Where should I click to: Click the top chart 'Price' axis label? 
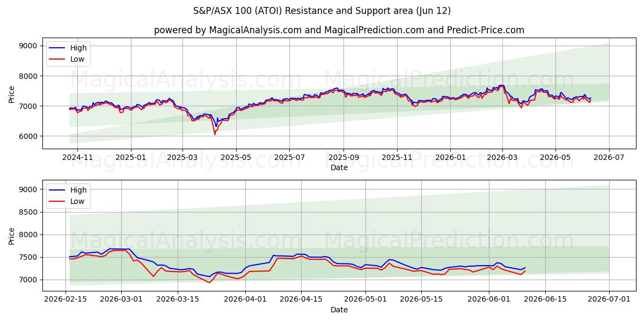(12, 93)
